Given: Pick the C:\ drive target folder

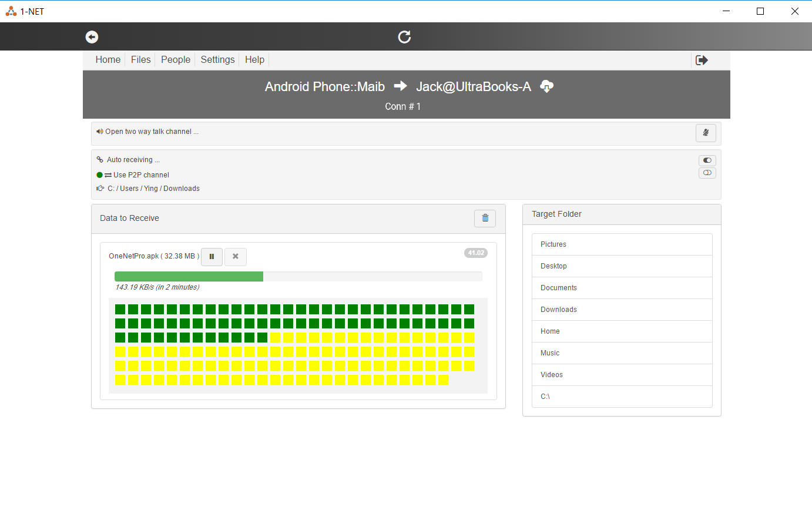Looking at the screenshot, I should point(622,397).
